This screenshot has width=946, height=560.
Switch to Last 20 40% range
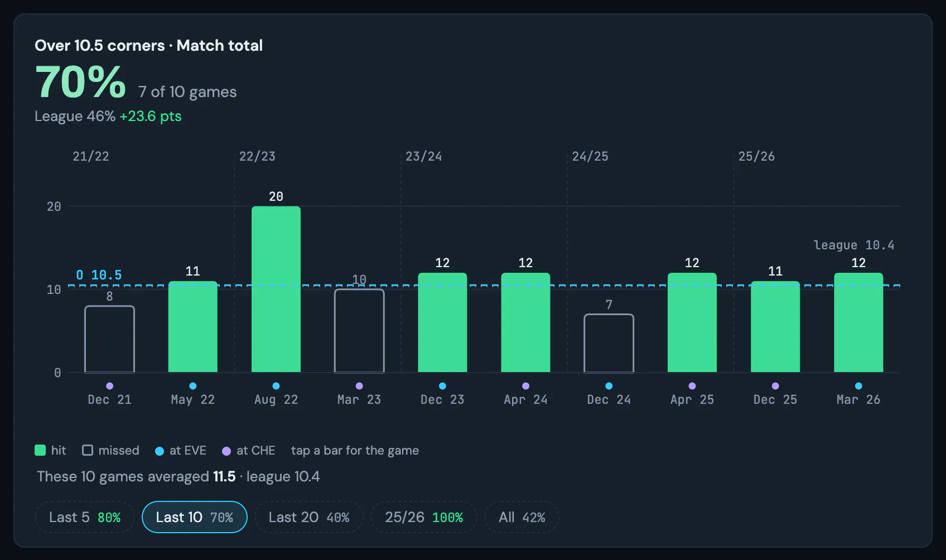click(x=309, y=517)
